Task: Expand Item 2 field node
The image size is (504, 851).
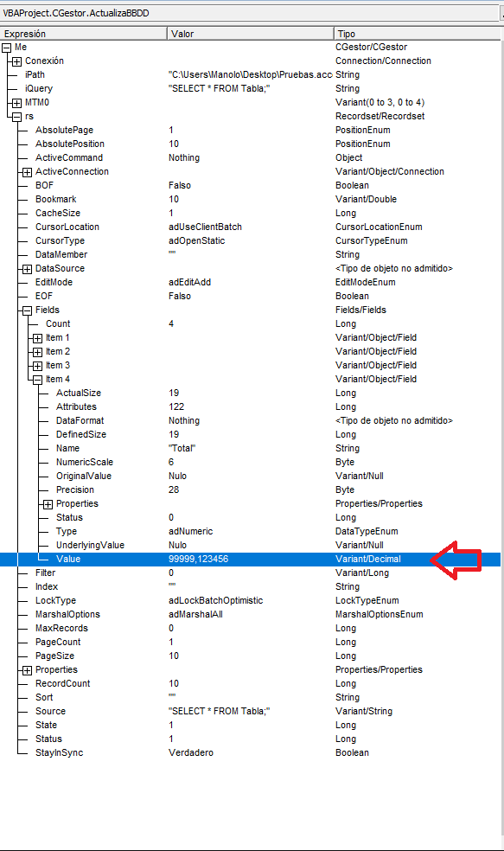Action: (x=37, y=352)
